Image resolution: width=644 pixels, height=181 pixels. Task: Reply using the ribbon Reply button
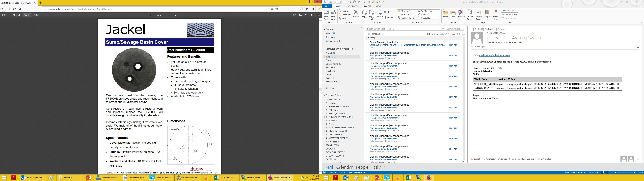364,14
